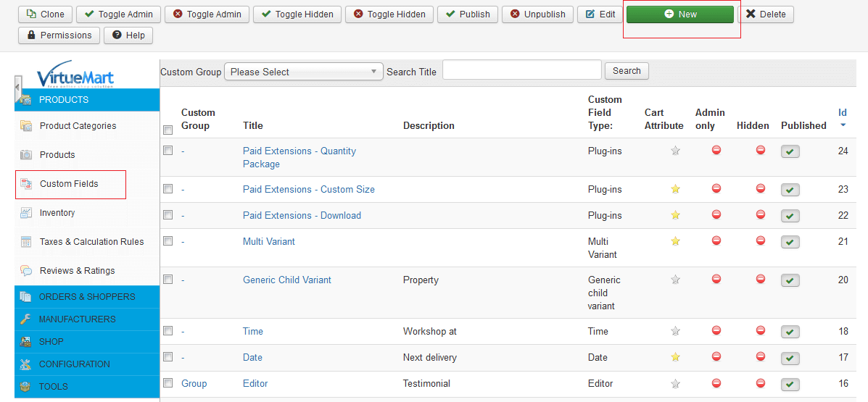Image resolution: width=868 pixels, height=402 pixels.
Task: Focus the Search Title input field
Action: click(522, 70)
